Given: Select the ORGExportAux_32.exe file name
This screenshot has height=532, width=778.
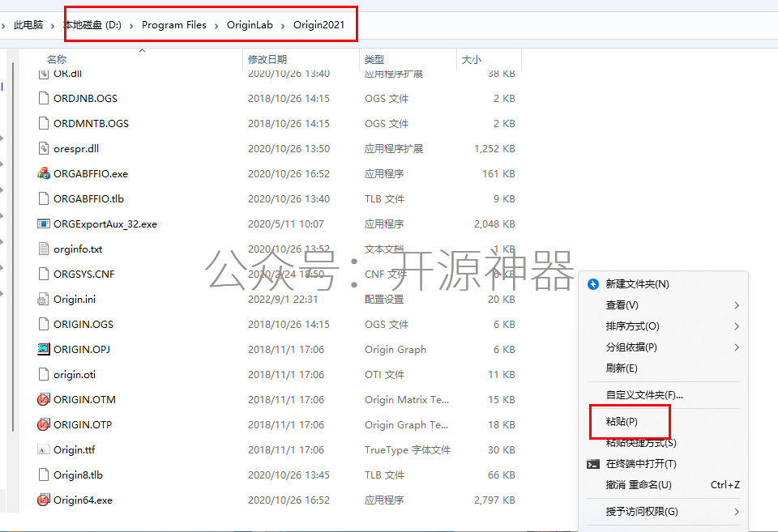Looking at the screenshot, I should pyautogui.click(x=105, y=223).
